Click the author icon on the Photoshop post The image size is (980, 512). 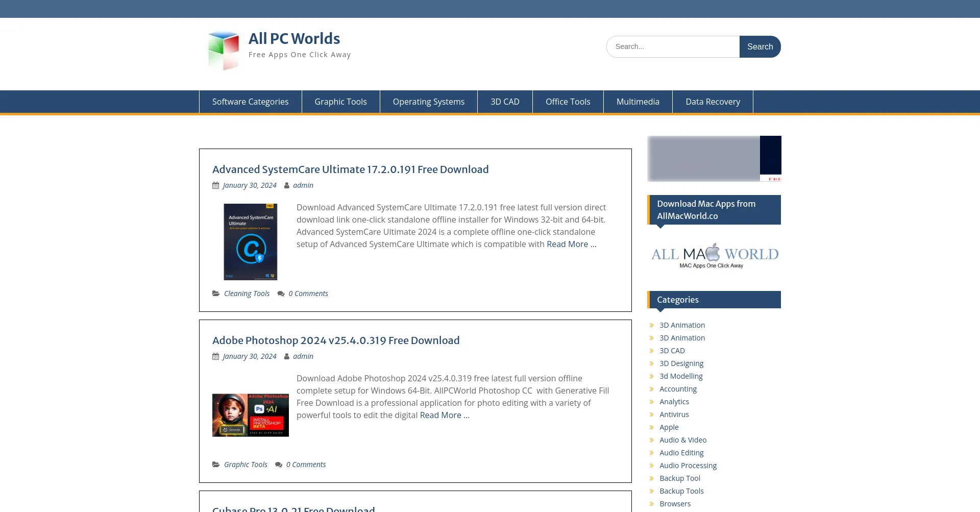[287, 356]
